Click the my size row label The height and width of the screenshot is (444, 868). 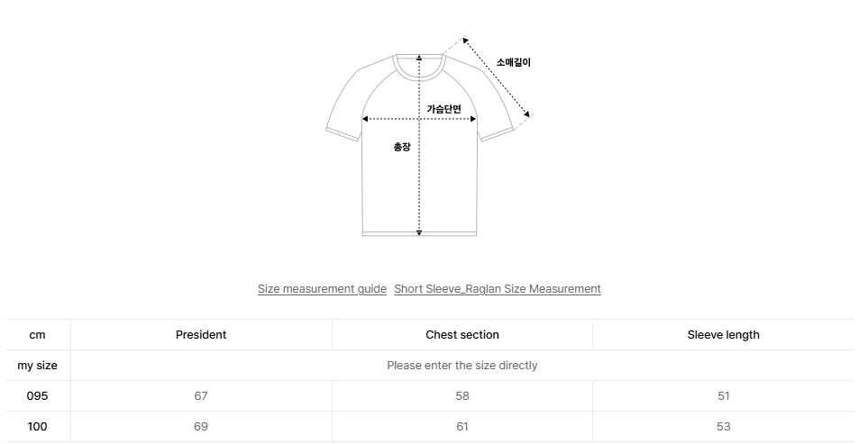pos(37,366)
